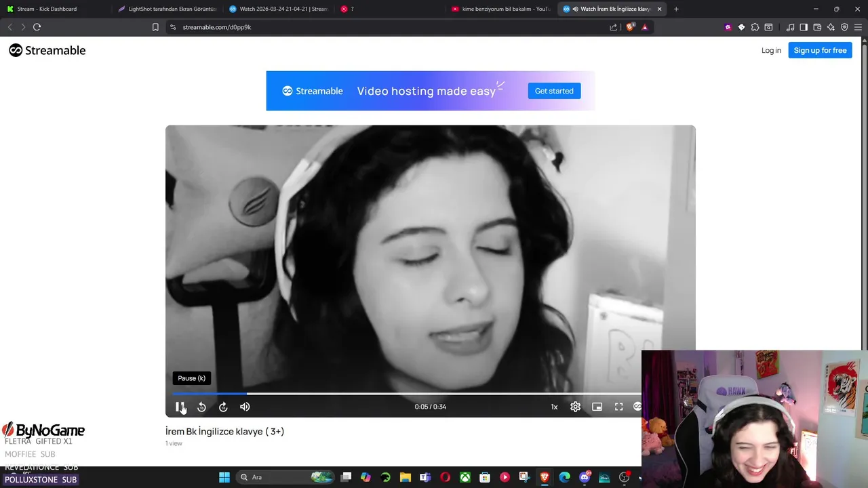Bookmark this page via bookmark icon
Viewport: 868px width, 488px height.
coord(155,27)
